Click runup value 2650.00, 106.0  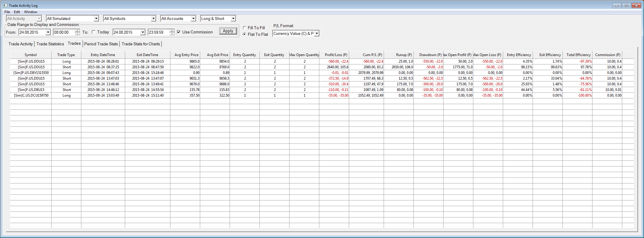pos(399,67)
